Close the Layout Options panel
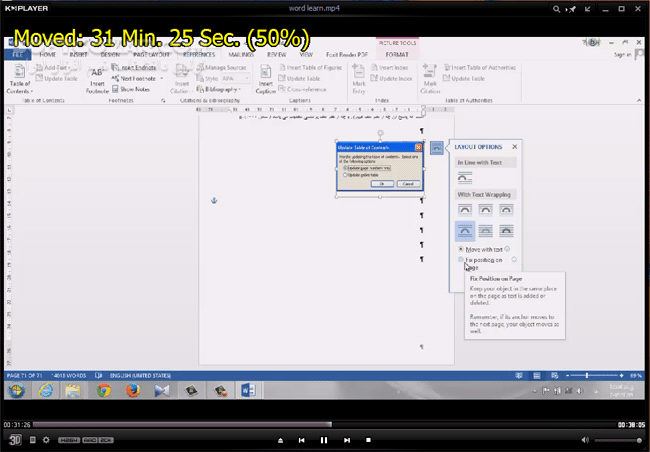 click(515, 147)
